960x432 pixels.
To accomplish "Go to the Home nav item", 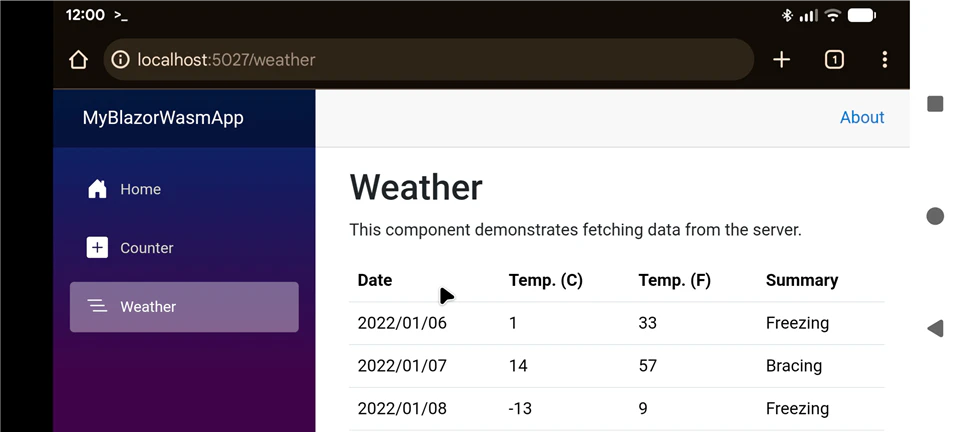I will tap(184, 189).
